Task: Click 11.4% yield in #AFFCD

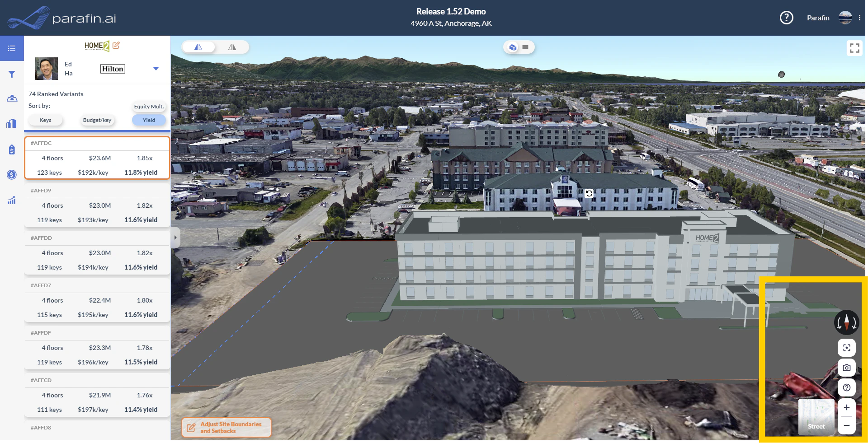Action: (x=141, y=410)
